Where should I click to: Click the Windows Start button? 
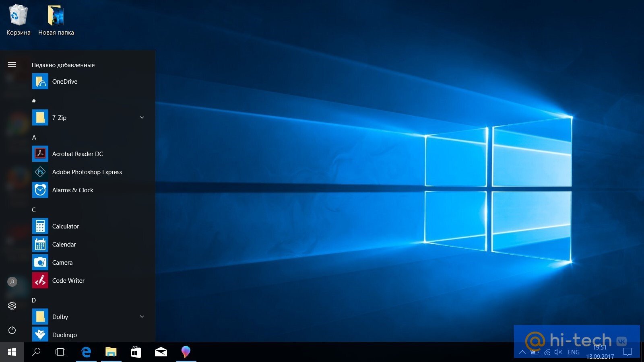click(x=12, y=352)
